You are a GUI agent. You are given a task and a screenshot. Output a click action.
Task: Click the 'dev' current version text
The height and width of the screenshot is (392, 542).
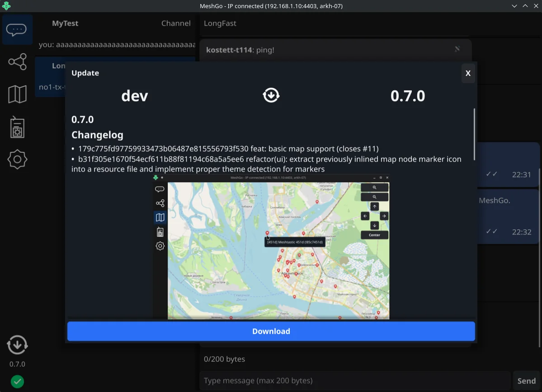coord(134,96)
